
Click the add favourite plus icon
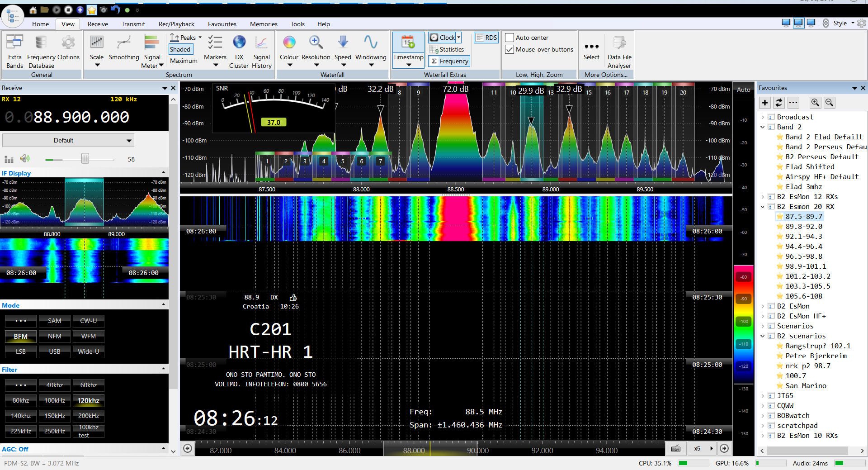[765, 103]
